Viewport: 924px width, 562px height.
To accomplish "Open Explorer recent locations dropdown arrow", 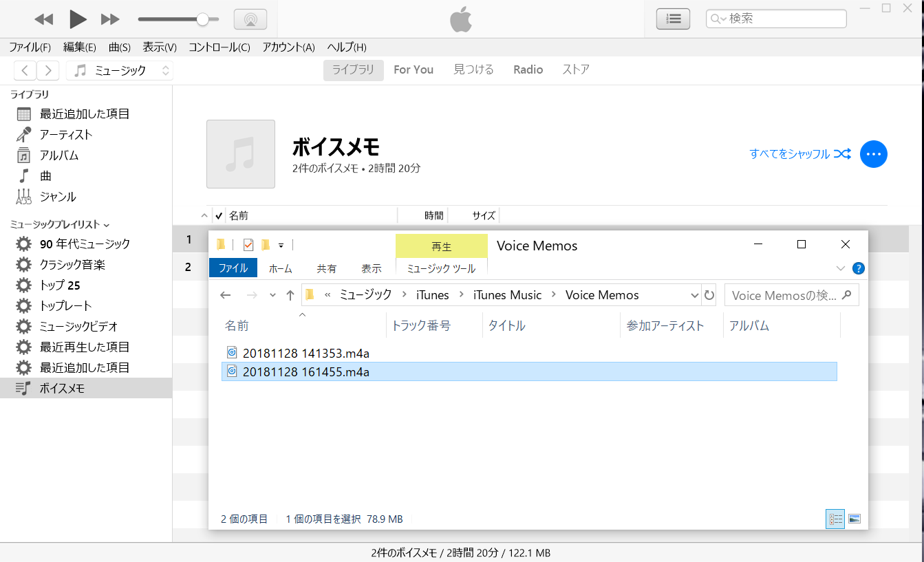I will [x=272, y=295].
